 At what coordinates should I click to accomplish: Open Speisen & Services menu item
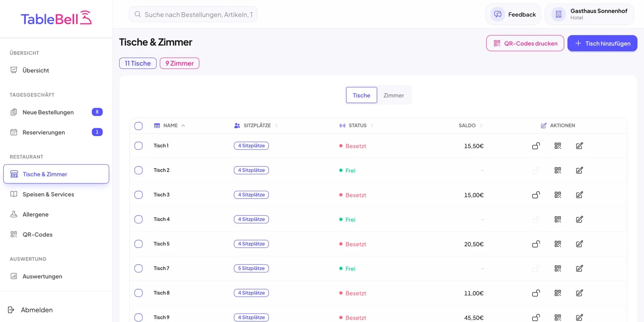pyautogui.click(x=56, y=194)
